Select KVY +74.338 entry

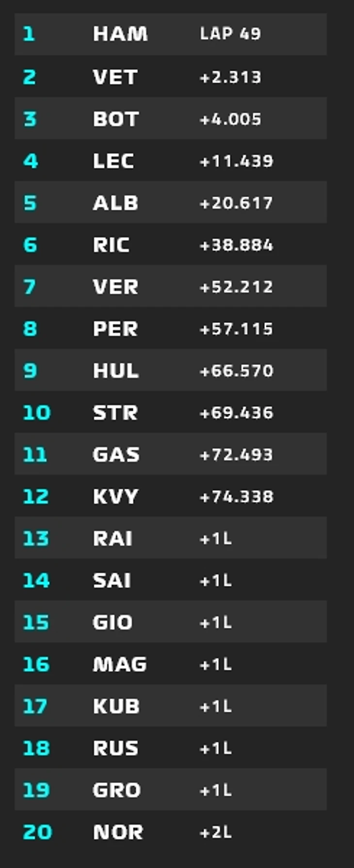pyautogui.click(x=171, y=496)
